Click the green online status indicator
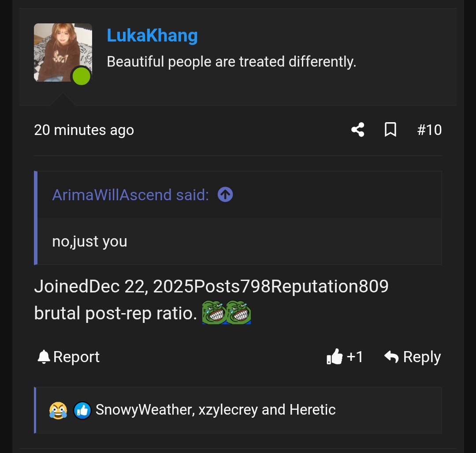 82,76
